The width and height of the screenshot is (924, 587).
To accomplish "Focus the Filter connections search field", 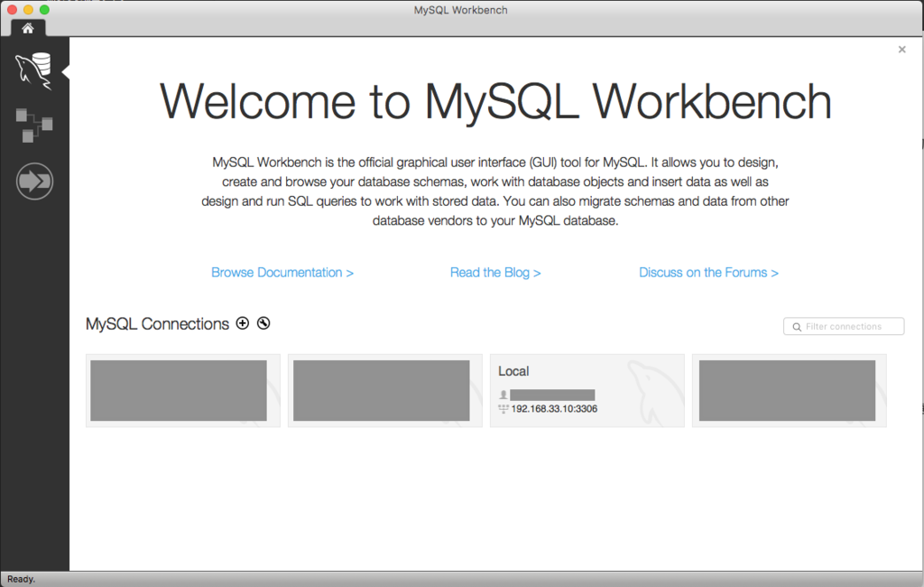I will click(x=844, y=326).
